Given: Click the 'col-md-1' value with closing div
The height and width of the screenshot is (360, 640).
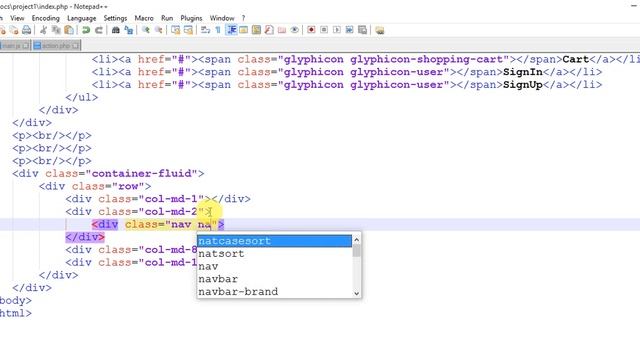Looking at the screenshot, I should coord(171,199).
